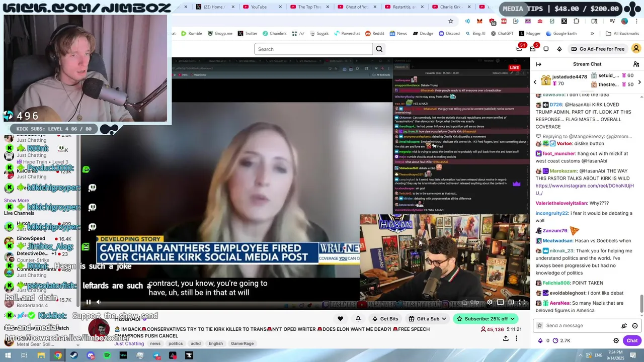Show more Chrome bookmarks with chevron
This screenshot has height=362, width=644.
point(592,34)
